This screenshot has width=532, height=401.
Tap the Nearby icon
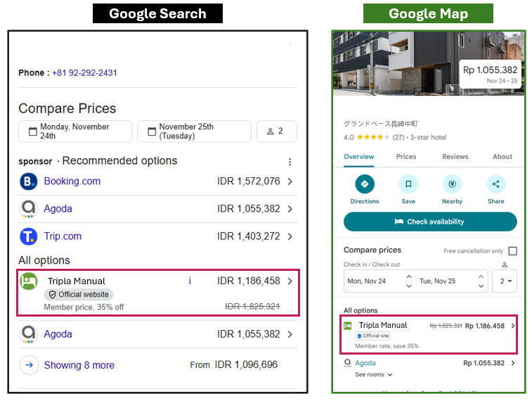coord(452,184)
